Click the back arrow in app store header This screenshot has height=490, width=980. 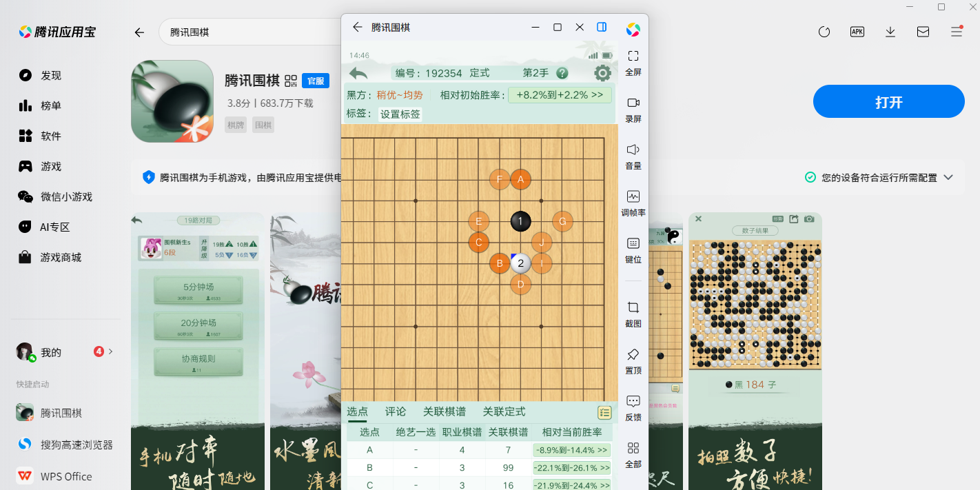139,32
